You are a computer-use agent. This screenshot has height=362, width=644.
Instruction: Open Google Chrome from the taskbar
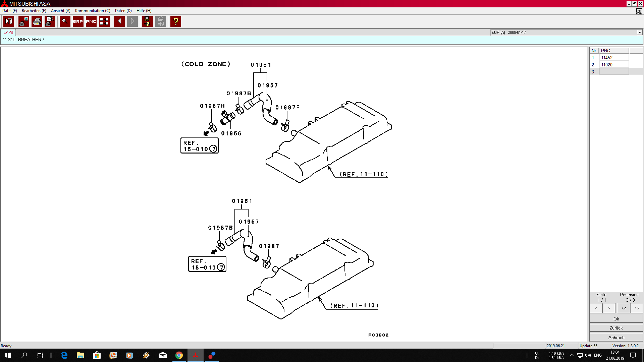pyautogui.click(x=179, y=355)
